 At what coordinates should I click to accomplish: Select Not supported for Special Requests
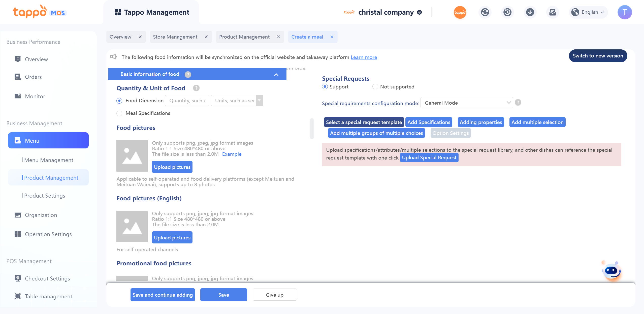pyautogui.click(x=375, y=87)
